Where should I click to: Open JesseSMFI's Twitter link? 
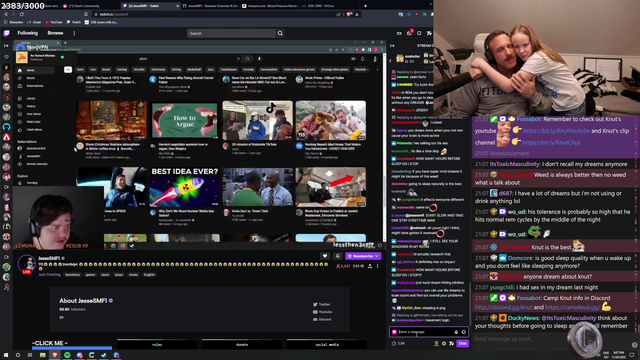pyautogui.click(x=322, y=304)
